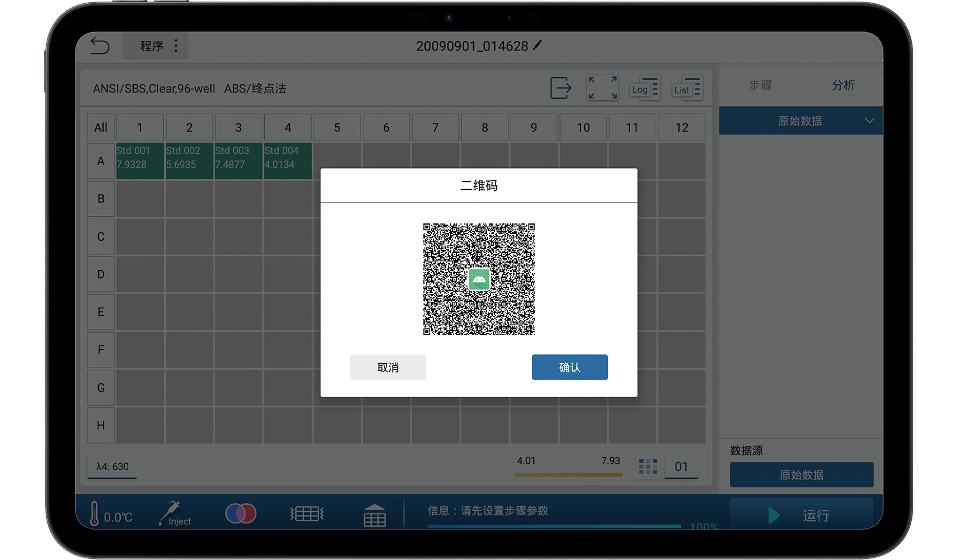Switch to the 步骤 tab
The image size is (957, 560).
(760, 85)
